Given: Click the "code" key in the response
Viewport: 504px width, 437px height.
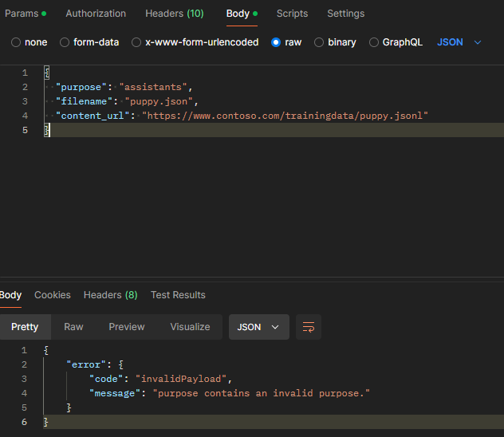Looking at the screenshot, I should click(x=106, y=379).
